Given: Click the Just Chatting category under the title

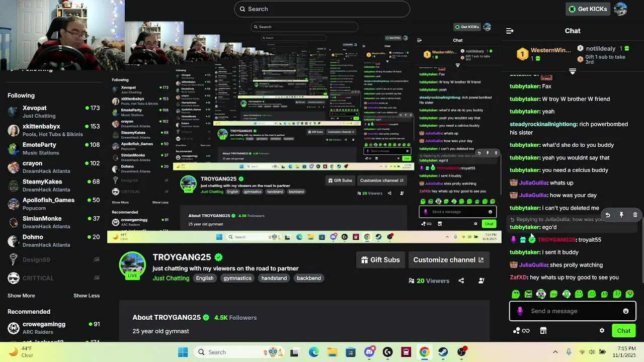Looking at the screenshot, I should (171, 278).
